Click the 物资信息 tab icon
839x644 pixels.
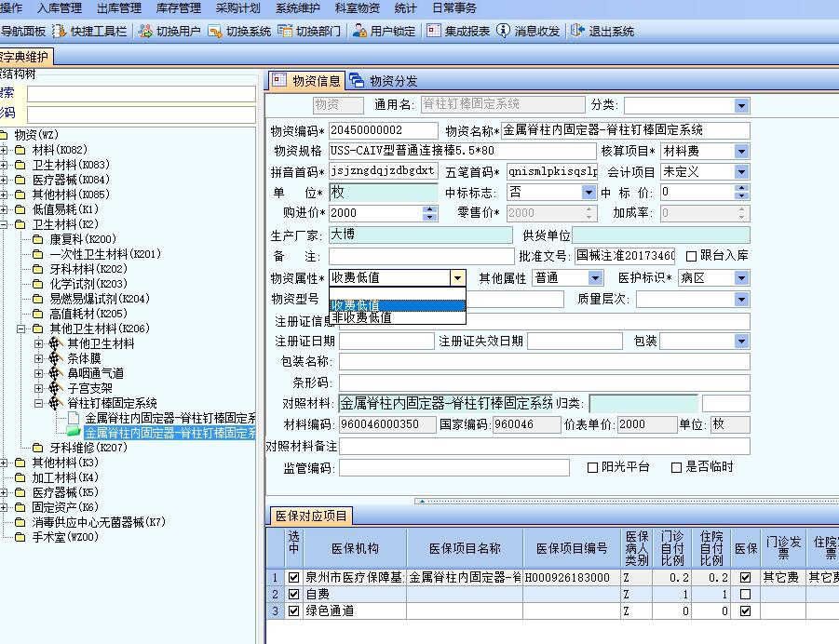(x=278, y=80)
